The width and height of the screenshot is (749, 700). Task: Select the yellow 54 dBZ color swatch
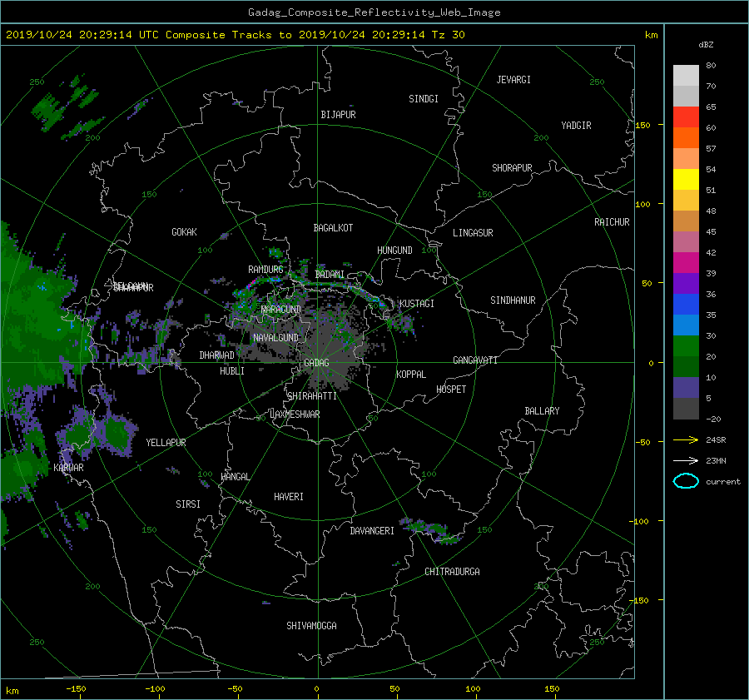pos(686,179)
